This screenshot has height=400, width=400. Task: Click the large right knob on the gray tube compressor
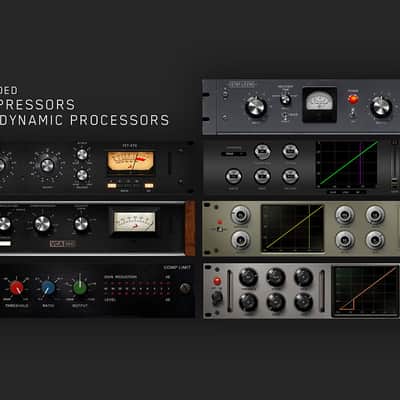point(381,107)
